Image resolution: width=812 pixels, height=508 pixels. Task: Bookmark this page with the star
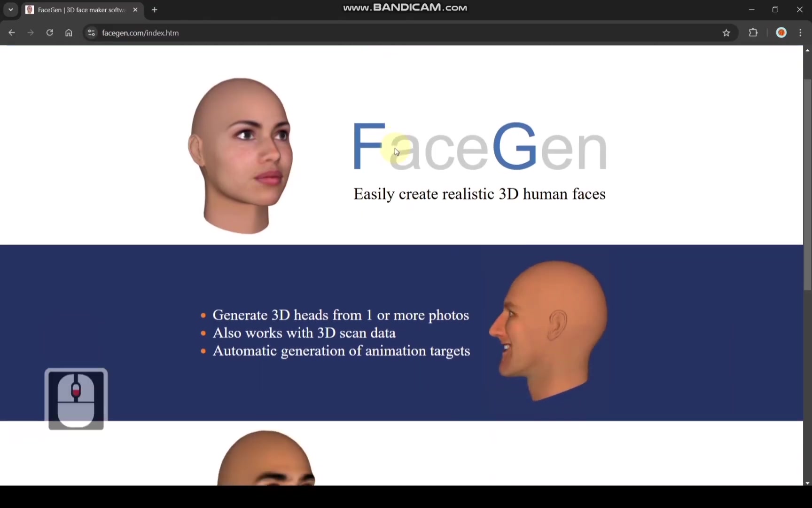click(726, 33)
